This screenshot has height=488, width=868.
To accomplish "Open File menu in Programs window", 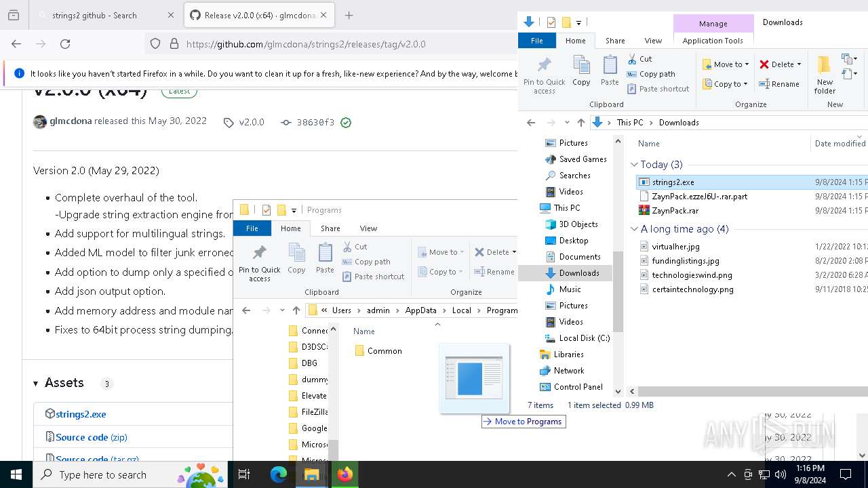I will pos(252,228).
